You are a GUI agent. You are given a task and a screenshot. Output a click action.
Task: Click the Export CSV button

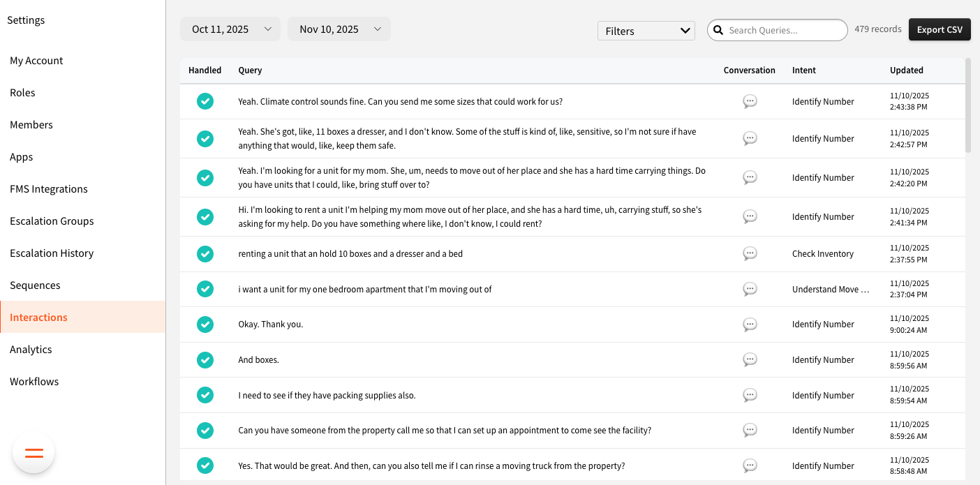(939, 29)
